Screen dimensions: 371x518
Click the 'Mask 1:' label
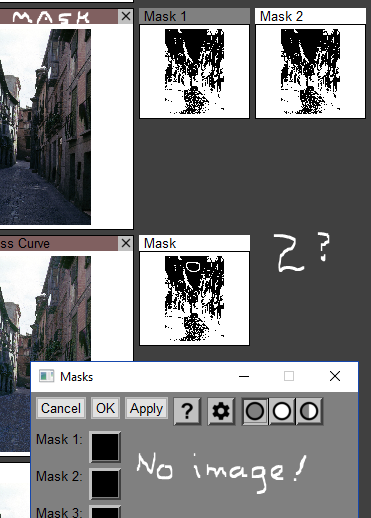point(59,439)
